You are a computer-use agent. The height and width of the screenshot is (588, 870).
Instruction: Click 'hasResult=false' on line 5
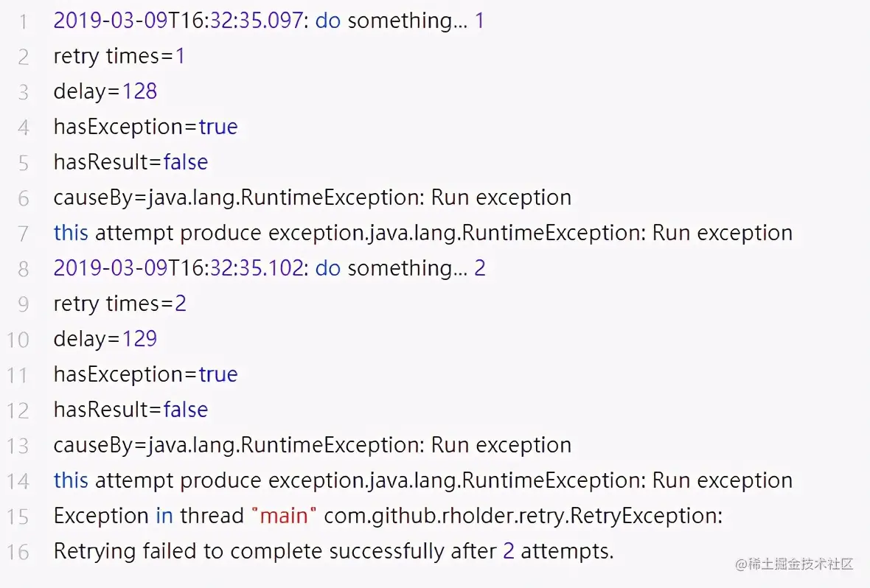(x=130, y=162)
